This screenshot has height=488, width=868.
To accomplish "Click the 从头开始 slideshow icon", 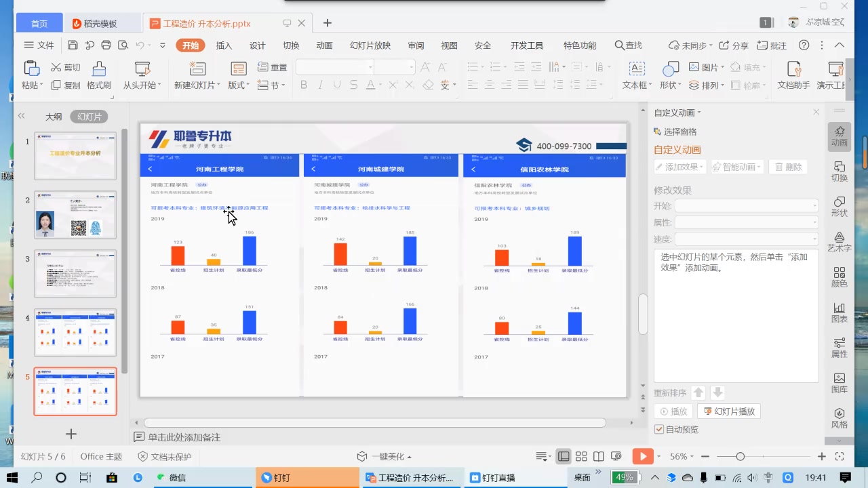I will coord(142,68).
